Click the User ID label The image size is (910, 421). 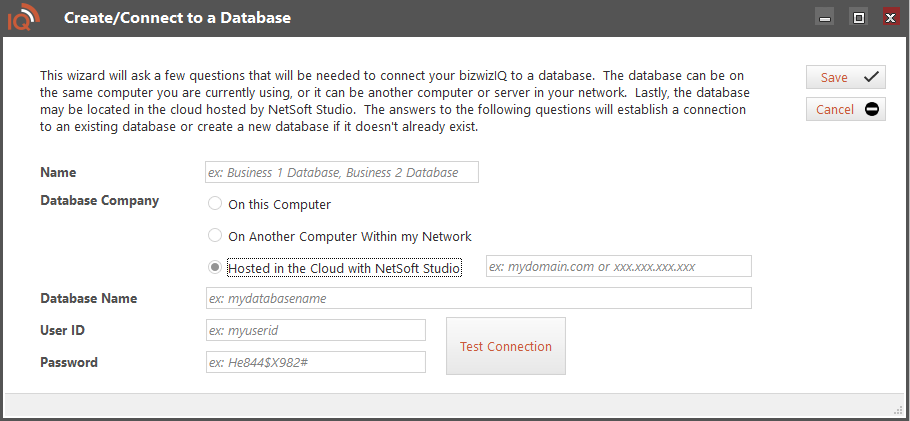coord(61,330)
